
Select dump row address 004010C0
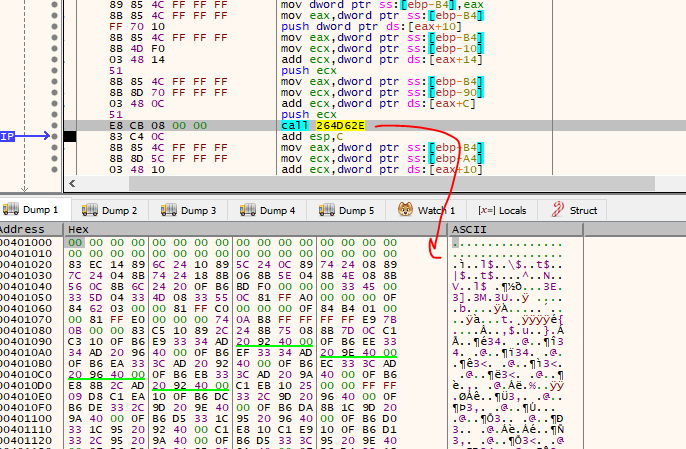pos(26,375)
